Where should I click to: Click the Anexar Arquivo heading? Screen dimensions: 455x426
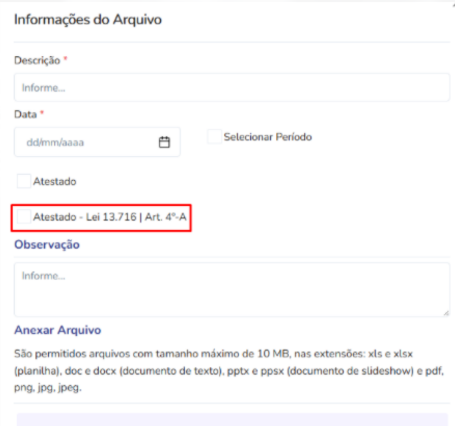[x=57, y=330]
